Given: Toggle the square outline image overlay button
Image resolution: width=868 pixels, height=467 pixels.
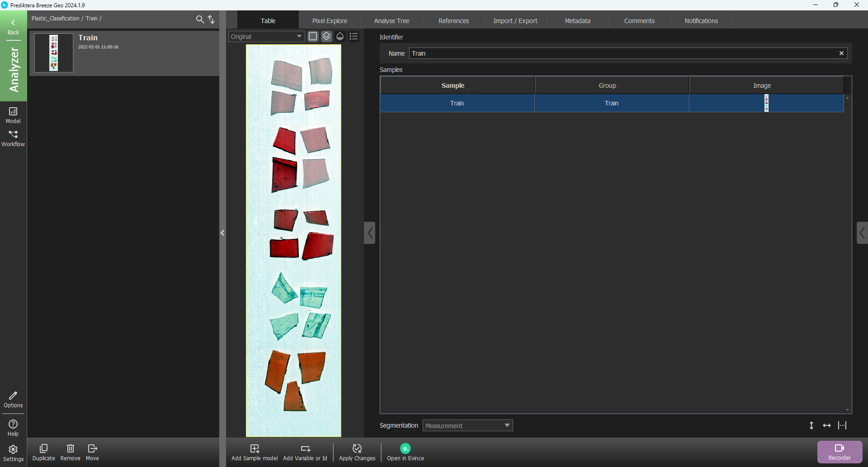Looking at the screenshot, I should (x=313, y=37).
